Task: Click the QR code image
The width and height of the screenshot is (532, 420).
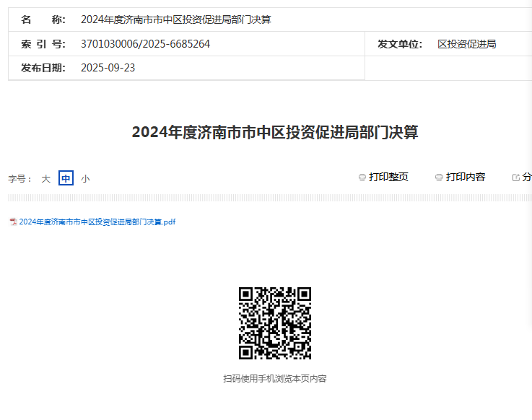Action: (x=275, y=323)
